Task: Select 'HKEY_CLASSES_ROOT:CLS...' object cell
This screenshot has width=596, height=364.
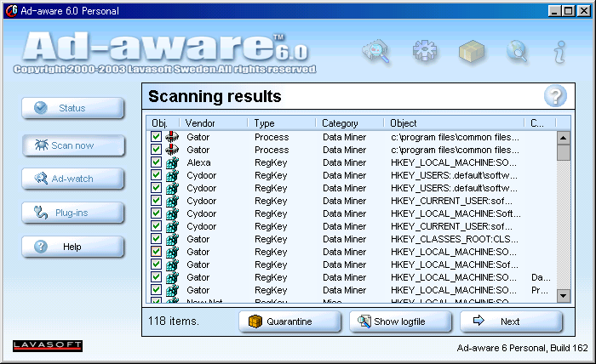Action: pos(454,239)
